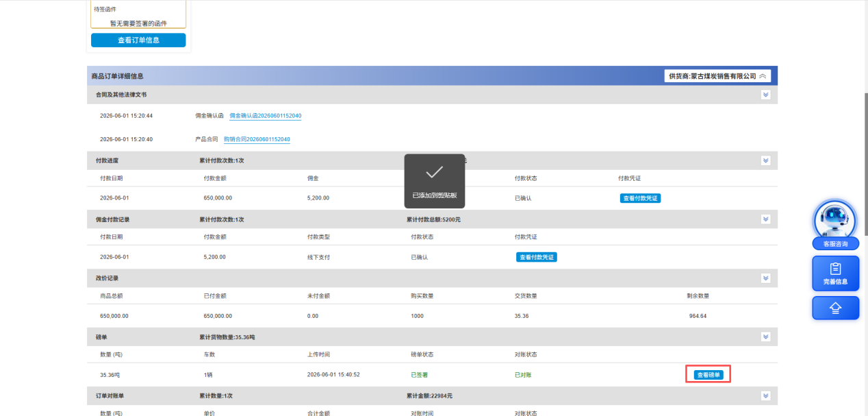
Task: Collapse the 磅单 section chevron
Action: 766,337
